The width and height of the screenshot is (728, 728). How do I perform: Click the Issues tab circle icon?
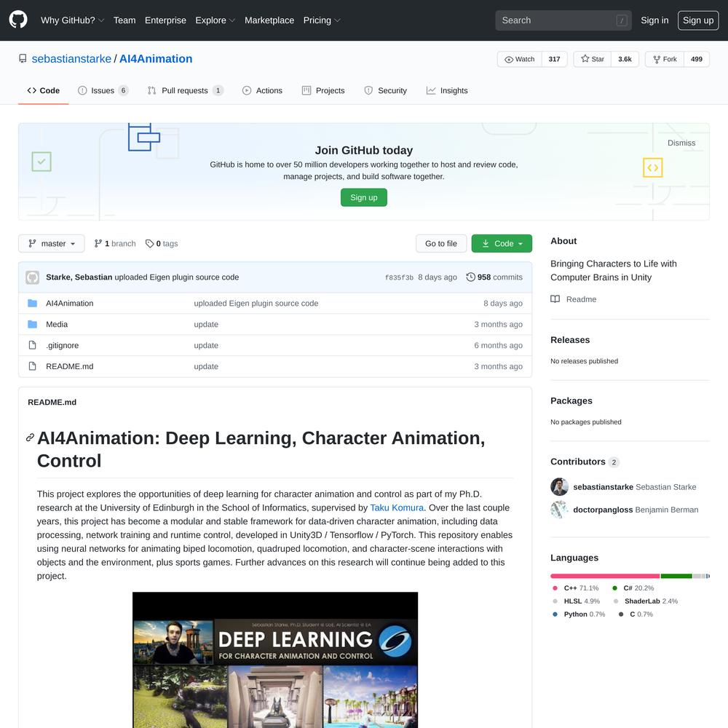(x=82, y=90)
